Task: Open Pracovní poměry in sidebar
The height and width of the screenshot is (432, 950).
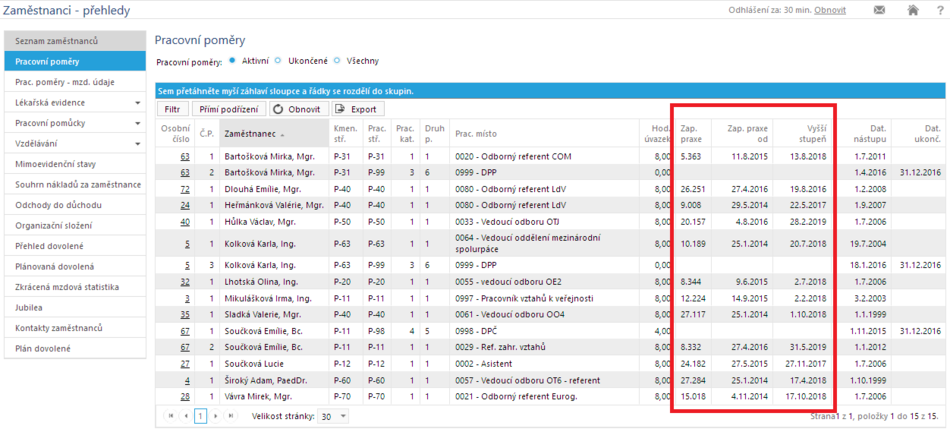Action: [75, 62]
